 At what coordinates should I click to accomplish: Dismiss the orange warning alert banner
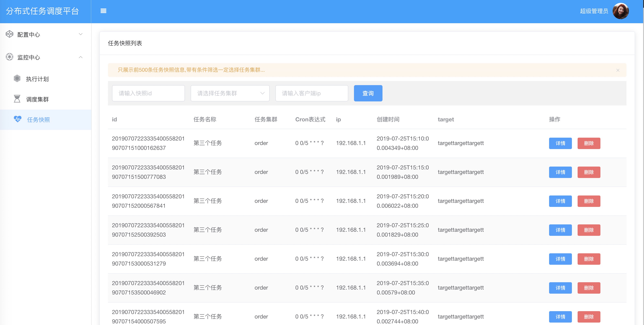point(618,70)
